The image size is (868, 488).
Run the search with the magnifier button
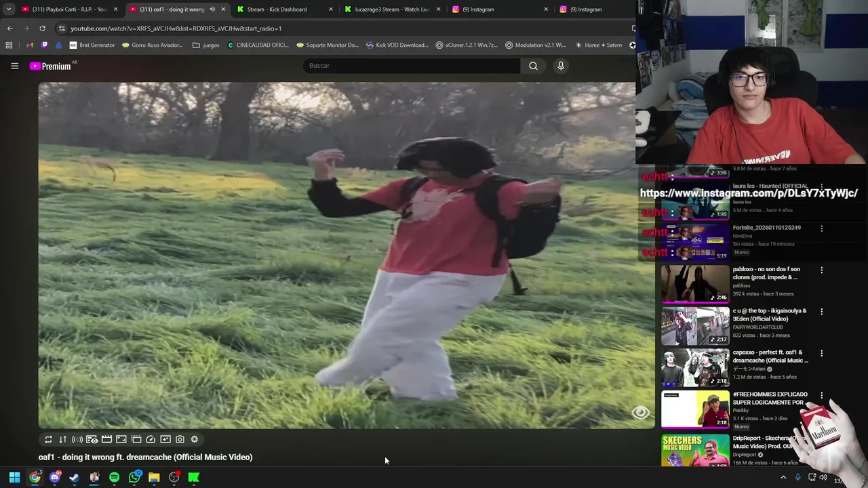point(533,66)
